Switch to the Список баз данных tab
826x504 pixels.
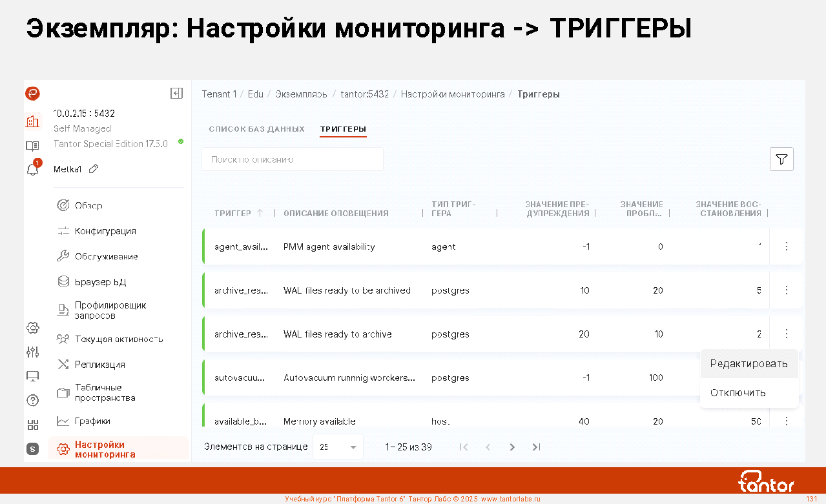[256, 129]
